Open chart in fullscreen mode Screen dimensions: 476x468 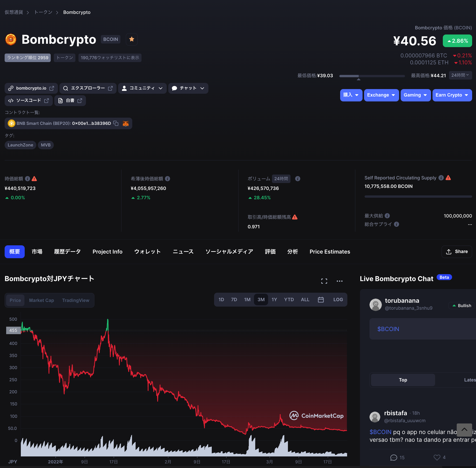pos(324,281)
